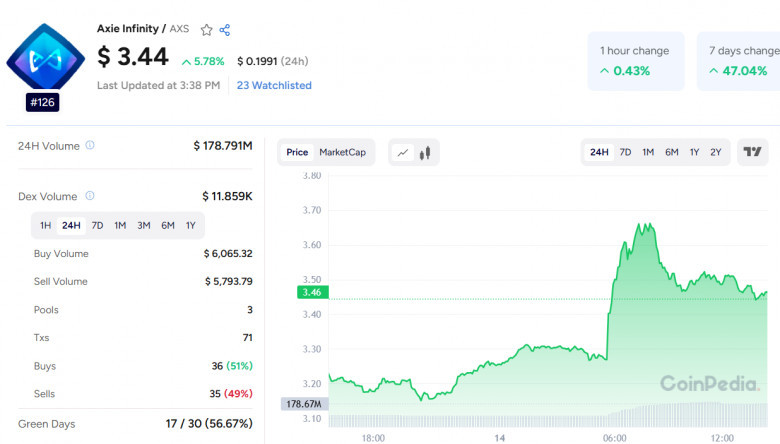780x444 pixels.
Task: Choose 6M for Dex Volume period
Action: coord(168,226)
